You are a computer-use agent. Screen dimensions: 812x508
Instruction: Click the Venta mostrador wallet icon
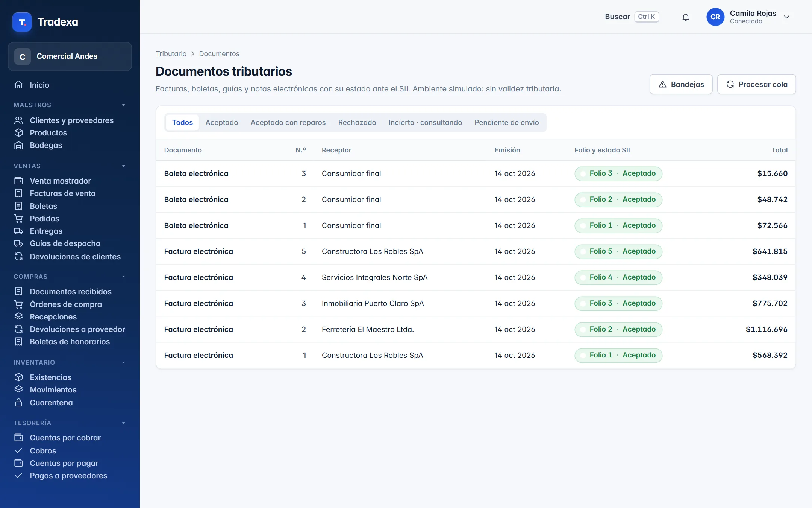click(x=18, y=181)
